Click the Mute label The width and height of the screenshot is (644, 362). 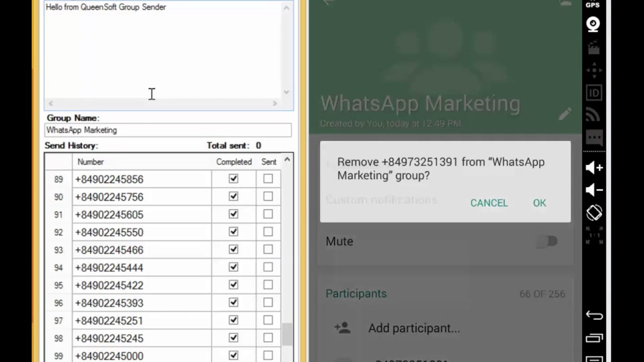340,241
